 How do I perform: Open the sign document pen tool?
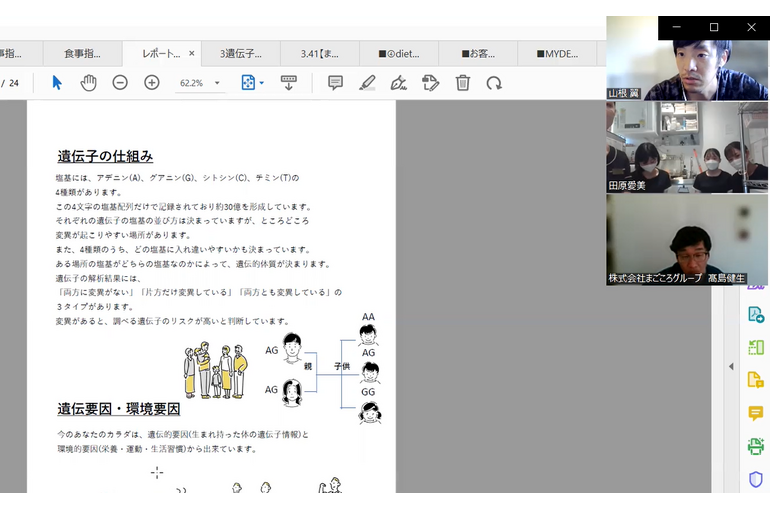tap(398, 82)
